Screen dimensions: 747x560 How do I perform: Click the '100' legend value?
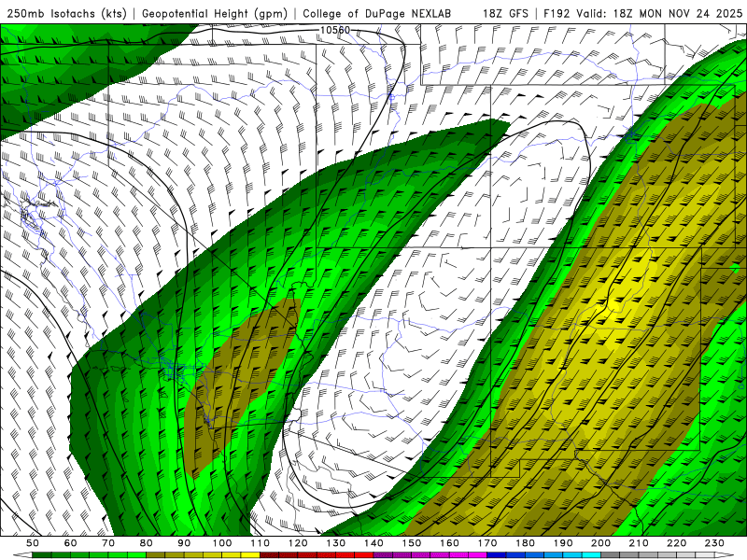(222, 543)
